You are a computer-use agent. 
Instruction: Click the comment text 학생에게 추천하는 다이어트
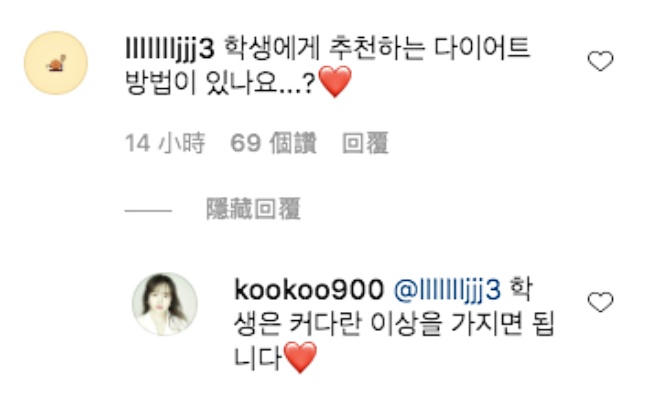(x=377, y=49)
